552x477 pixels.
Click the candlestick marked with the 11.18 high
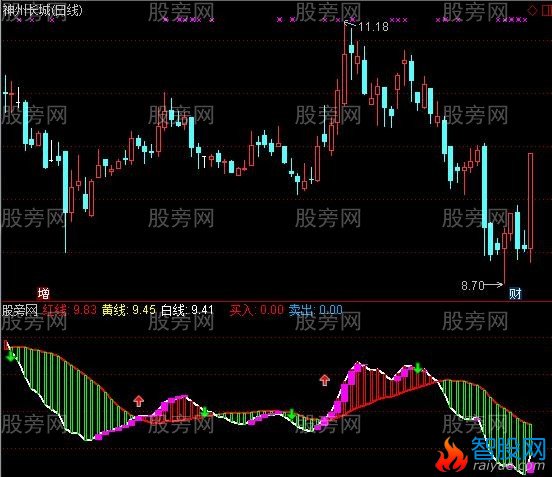[x=345, y=64]
